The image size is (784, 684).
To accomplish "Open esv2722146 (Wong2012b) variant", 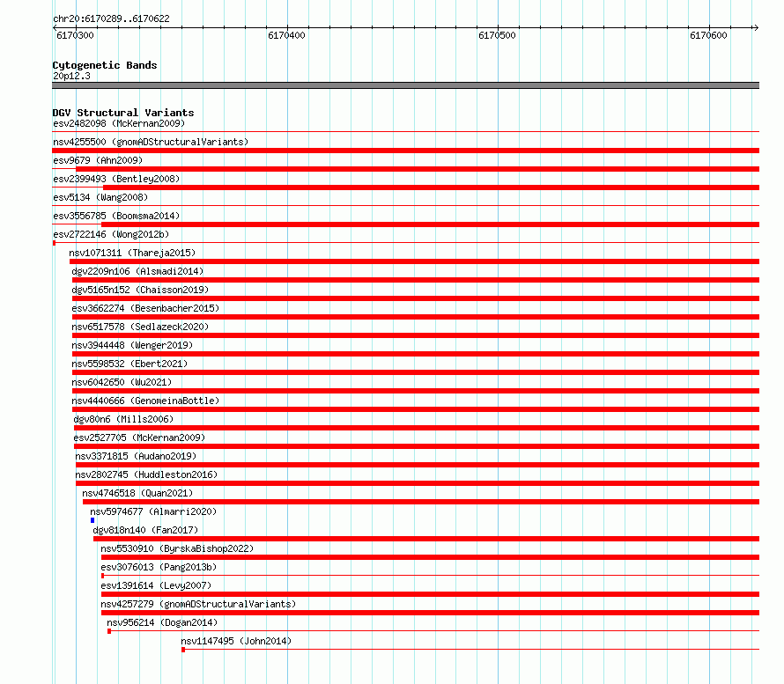I will tap(111, 234).
